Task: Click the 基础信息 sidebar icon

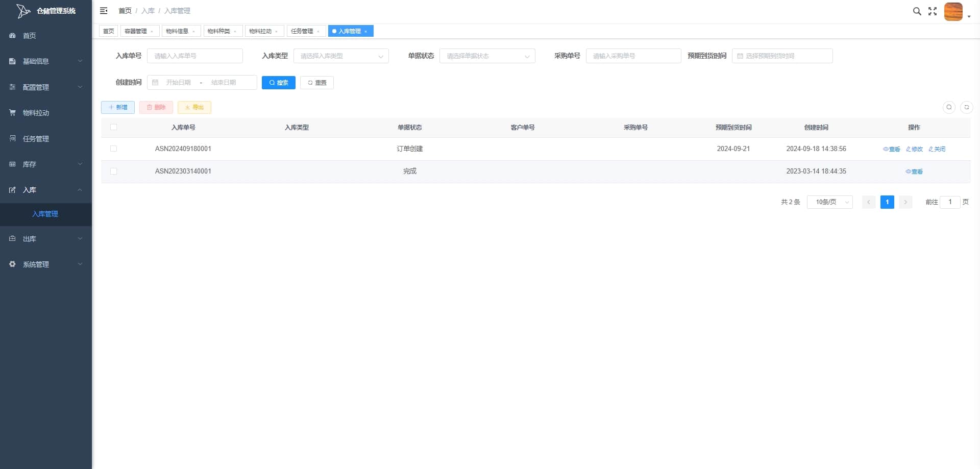Action: pos(12,61)
